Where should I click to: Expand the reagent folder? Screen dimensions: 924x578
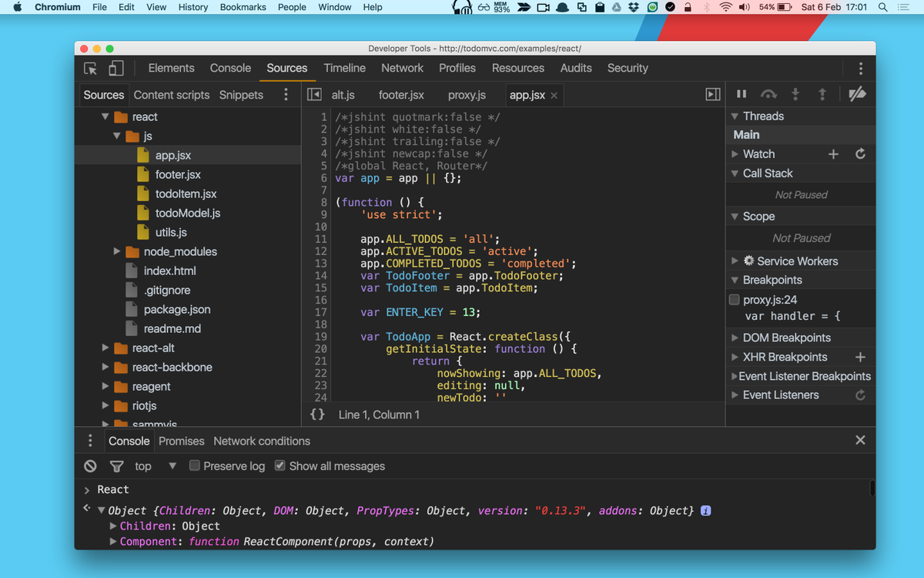[105, 386]
